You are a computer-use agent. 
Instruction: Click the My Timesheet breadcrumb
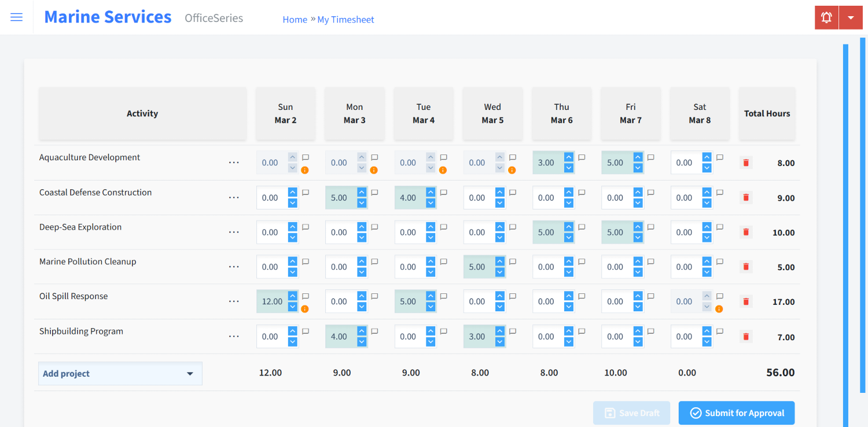pyautogui.click(x=345, y=20)
